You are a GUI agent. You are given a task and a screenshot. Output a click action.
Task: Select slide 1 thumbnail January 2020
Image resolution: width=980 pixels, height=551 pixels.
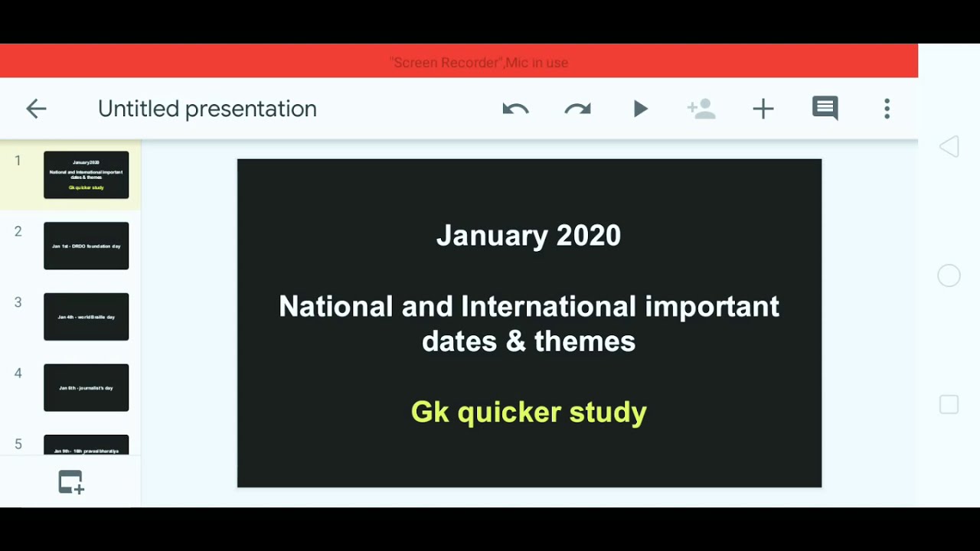point(87,175)
